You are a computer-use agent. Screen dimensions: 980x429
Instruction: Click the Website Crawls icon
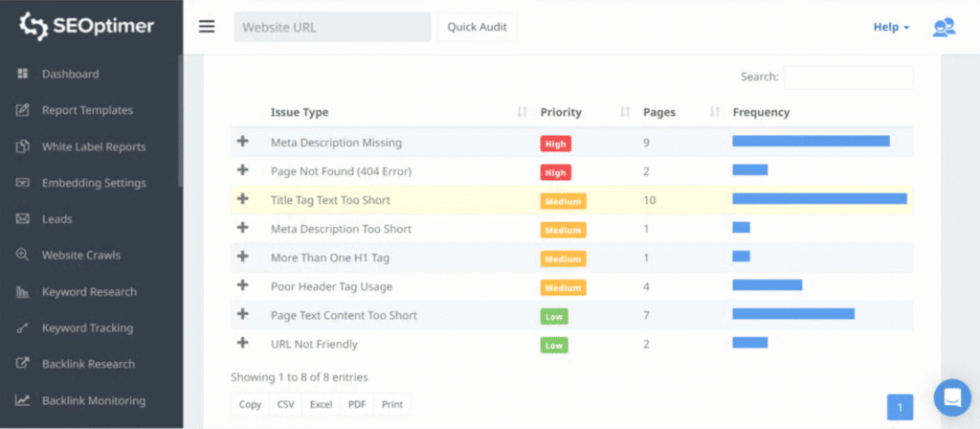pyautogui.click(x=23, y=256)
